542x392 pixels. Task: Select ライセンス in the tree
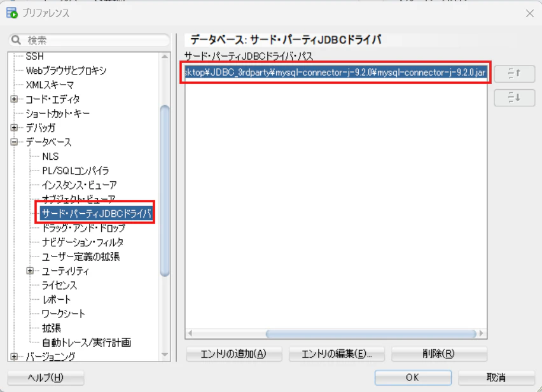[x=59, y=285]
